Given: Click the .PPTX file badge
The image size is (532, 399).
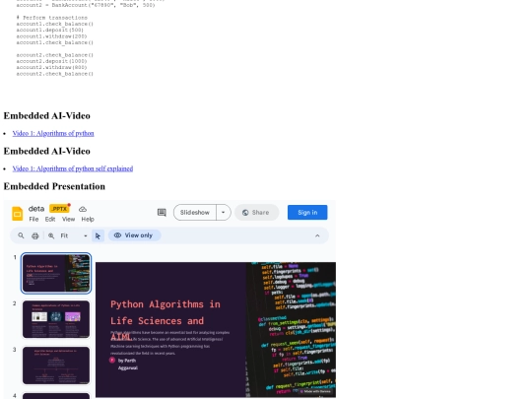Looking at the screenshot, I should pyautogui.click(x=59, y=209).
